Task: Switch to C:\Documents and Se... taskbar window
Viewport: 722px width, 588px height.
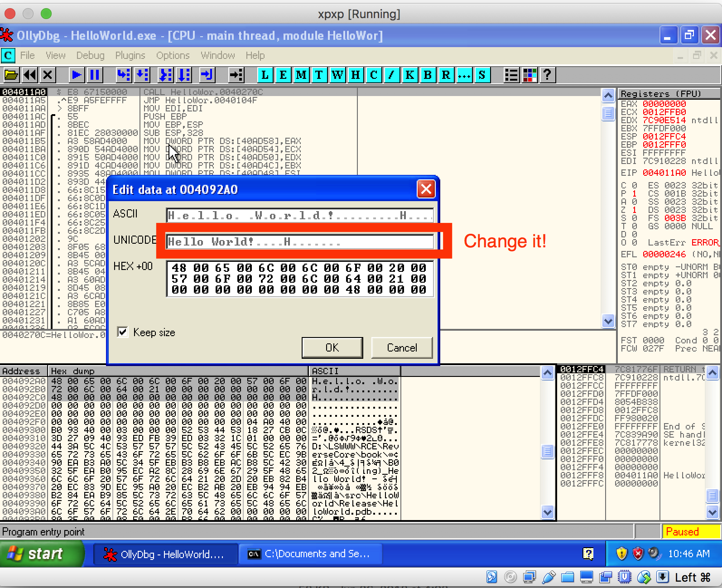Action: pyautogui.click(x=311, y=554)
